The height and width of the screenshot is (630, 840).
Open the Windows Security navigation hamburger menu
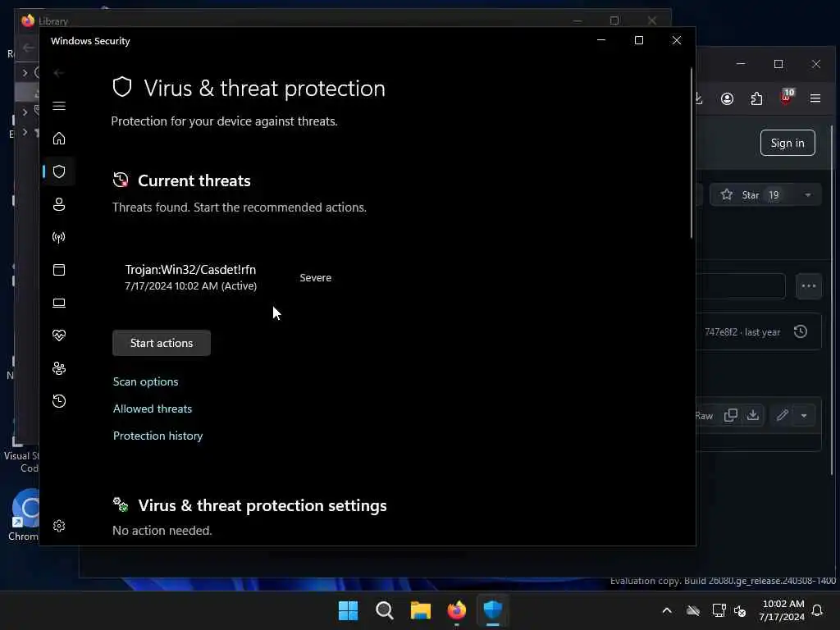(x=59, y=106)
